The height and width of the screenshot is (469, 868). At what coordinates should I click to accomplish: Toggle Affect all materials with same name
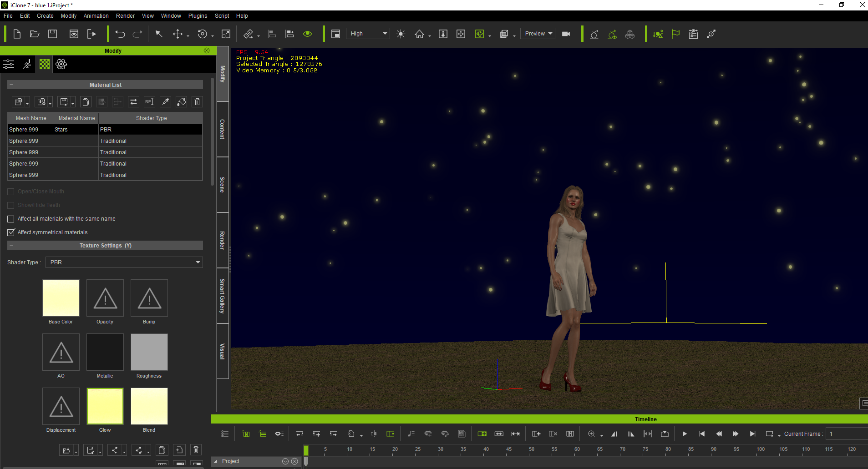point(11,219)
